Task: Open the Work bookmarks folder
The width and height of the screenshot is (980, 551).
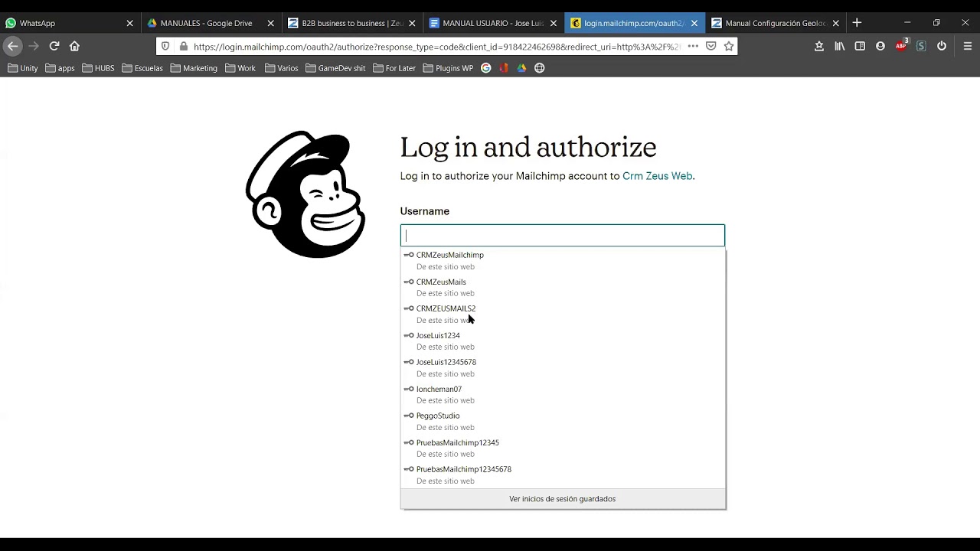Action: (240, 68)
